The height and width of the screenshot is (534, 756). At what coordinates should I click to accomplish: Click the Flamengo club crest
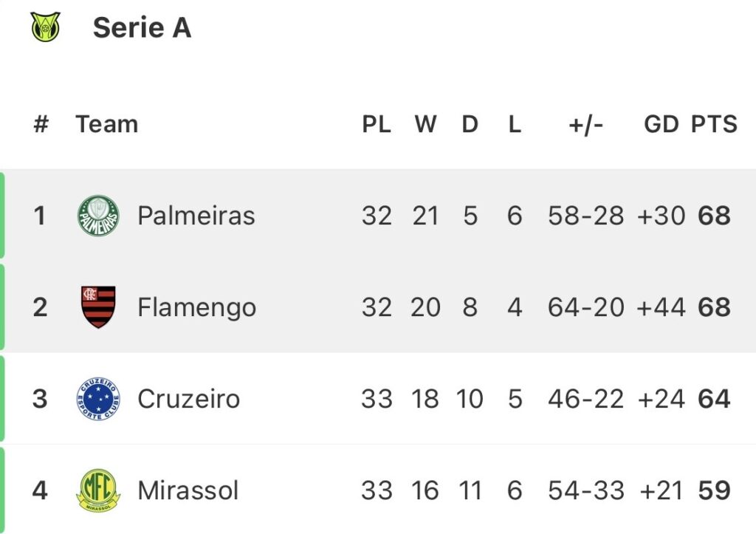tap(98, 307)
